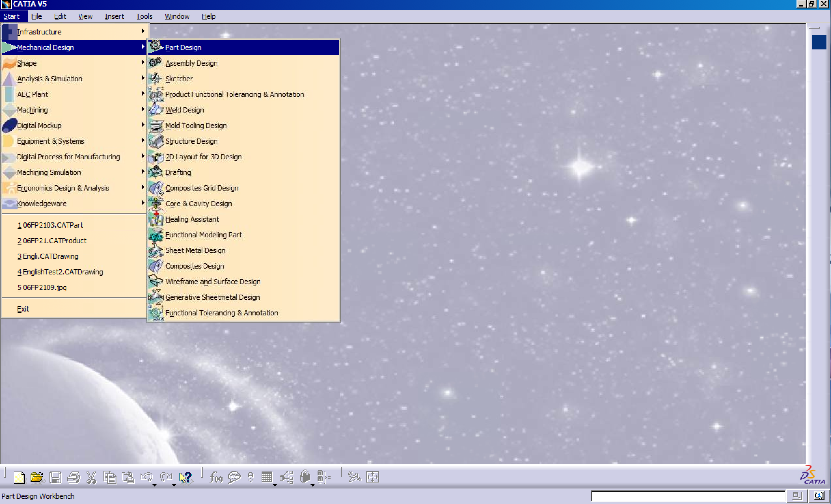831x504 pixels.
Task: Choose Core & Cavity Design
Action: click(243, 204)
